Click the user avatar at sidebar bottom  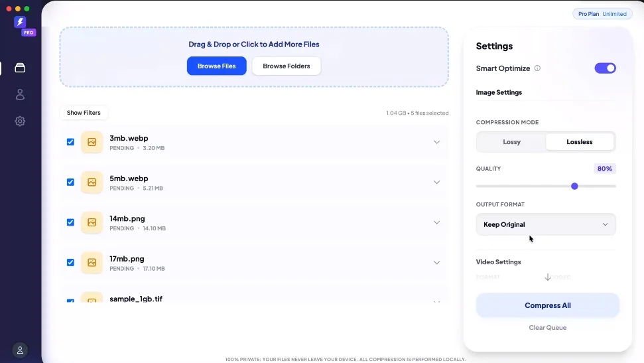(20, 350)
